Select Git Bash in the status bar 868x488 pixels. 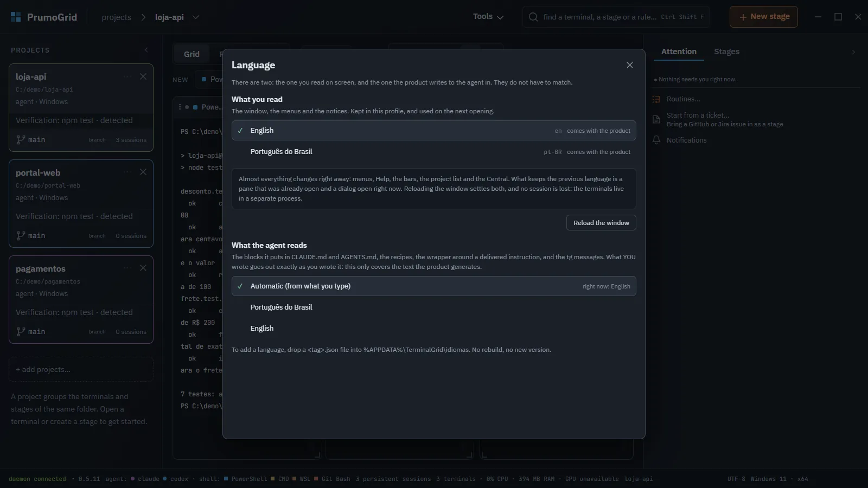[332, 479]
